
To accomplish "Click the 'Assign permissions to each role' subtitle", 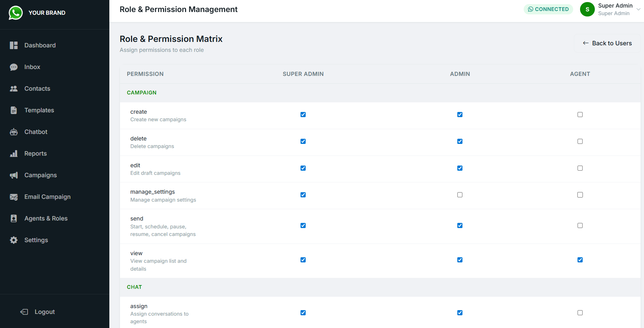I will pos(162,50).
